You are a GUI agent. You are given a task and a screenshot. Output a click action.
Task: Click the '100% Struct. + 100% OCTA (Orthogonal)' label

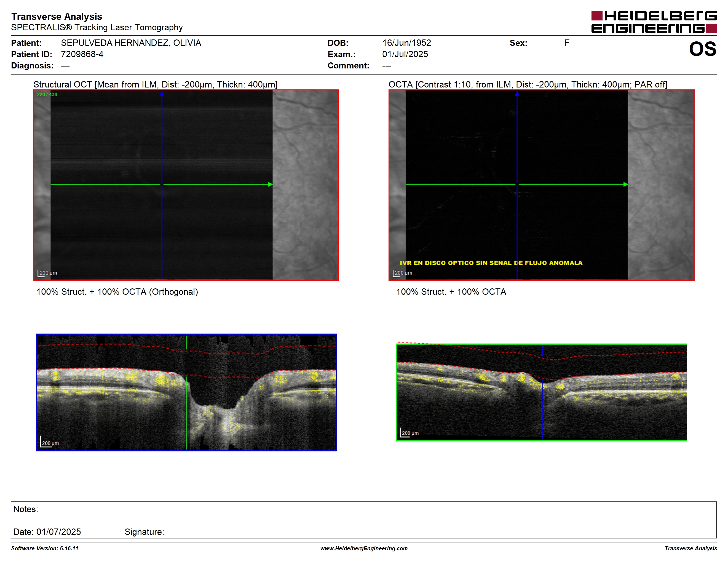pyautogui.click(x=117, y=292)
